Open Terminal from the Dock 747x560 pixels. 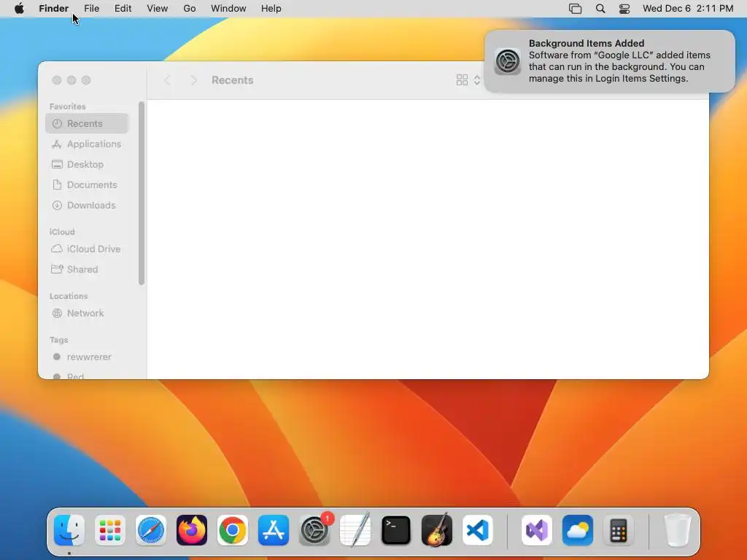click(x=396, y=530)
